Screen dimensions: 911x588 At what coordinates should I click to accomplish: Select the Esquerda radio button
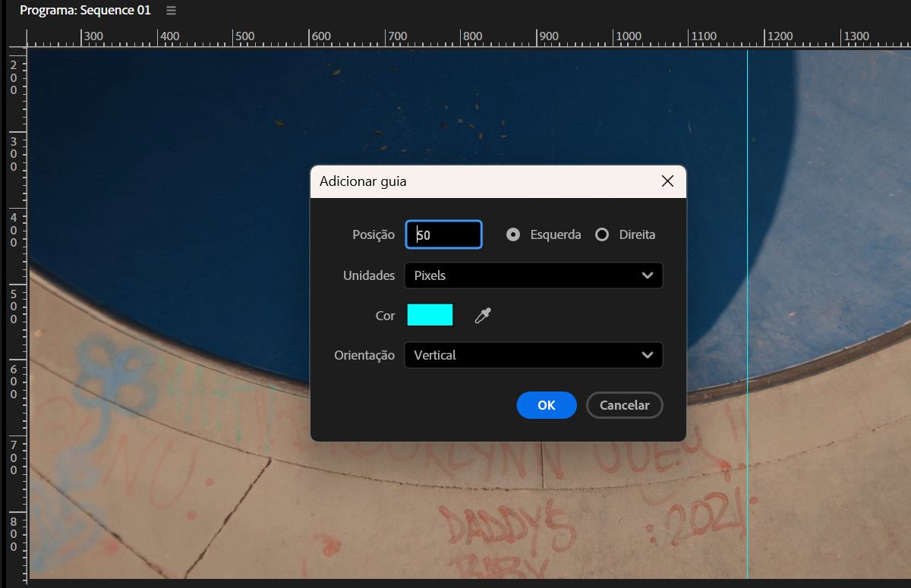514,234
